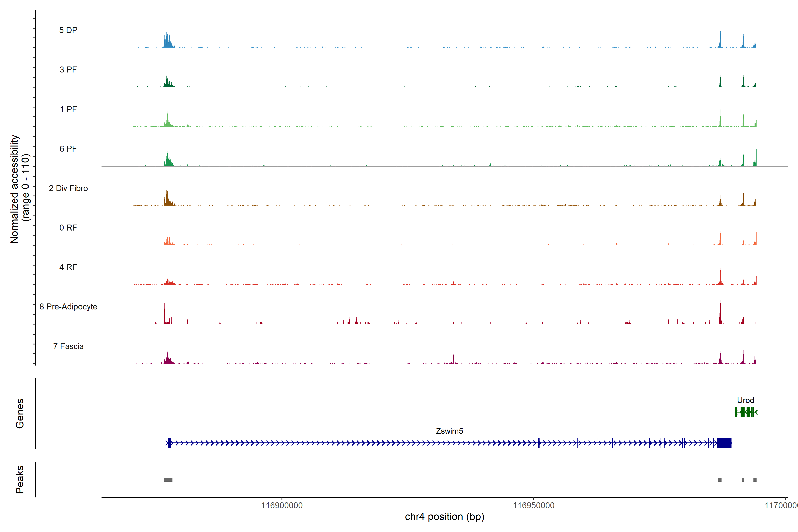Select the 2 Div Fibro track label
Viewport: 798px width, 532px height.
[68, 188]
